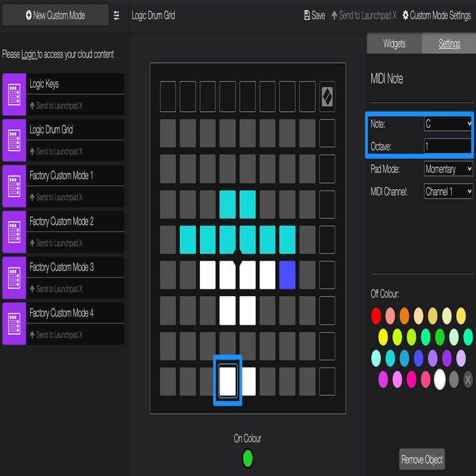
Task: Click Send to Launchpad X in the top toolbar
Action: click(x=364, y=15)
